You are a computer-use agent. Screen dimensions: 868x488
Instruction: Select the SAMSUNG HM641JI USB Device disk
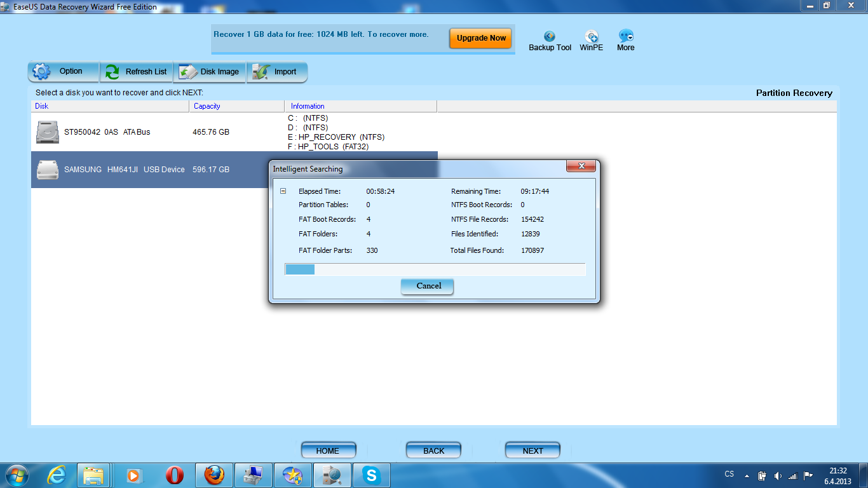[x=234, y=170]
